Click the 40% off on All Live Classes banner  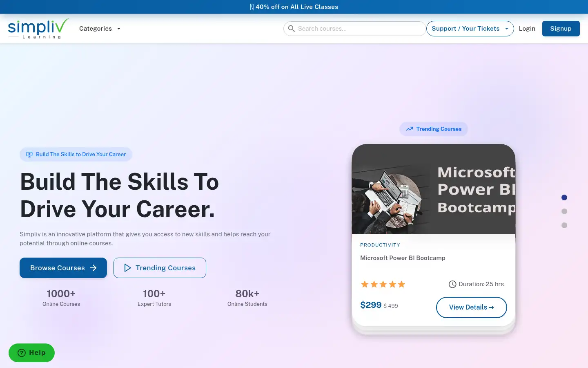(x=294, y=7)
